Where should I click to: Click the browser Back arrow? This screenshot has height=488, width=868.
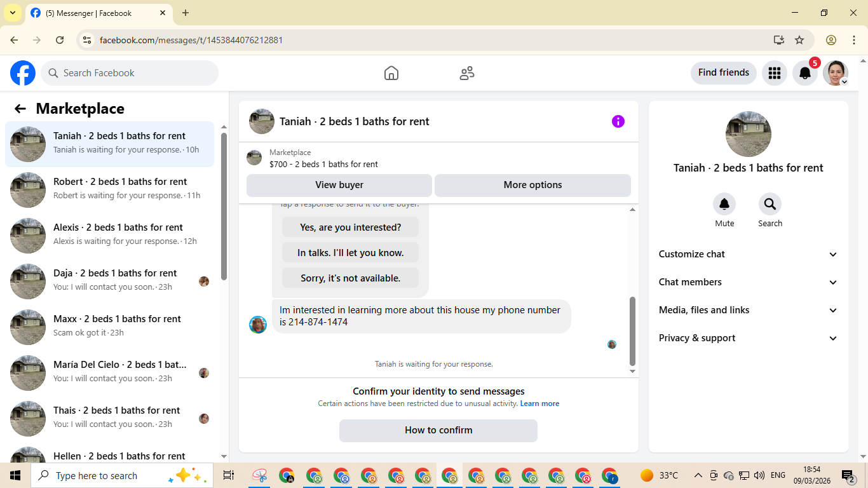(14, 40)
